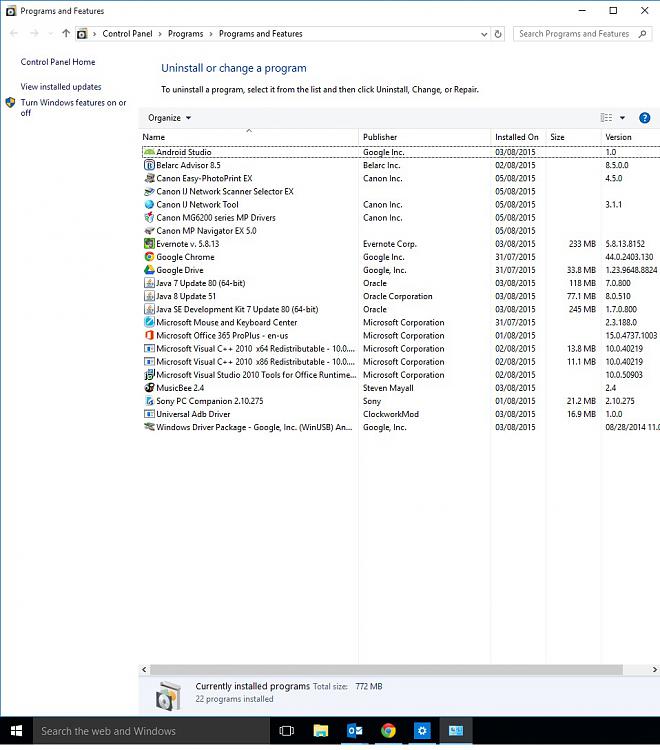The width and height of the screenshot is (660, 750).
Task: Click the Up arrow navigation button
Action: 66,33
